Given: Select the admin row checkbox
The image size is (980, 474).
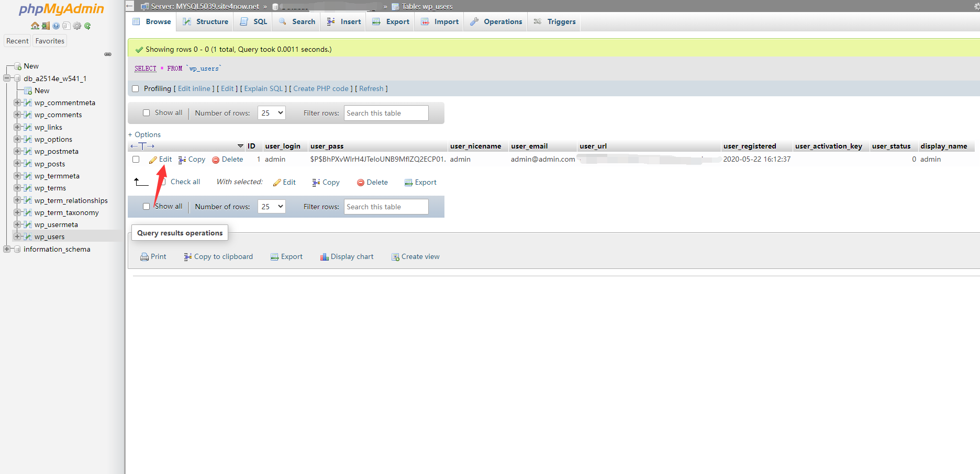Looking at the screenshot, I should 136,159.
